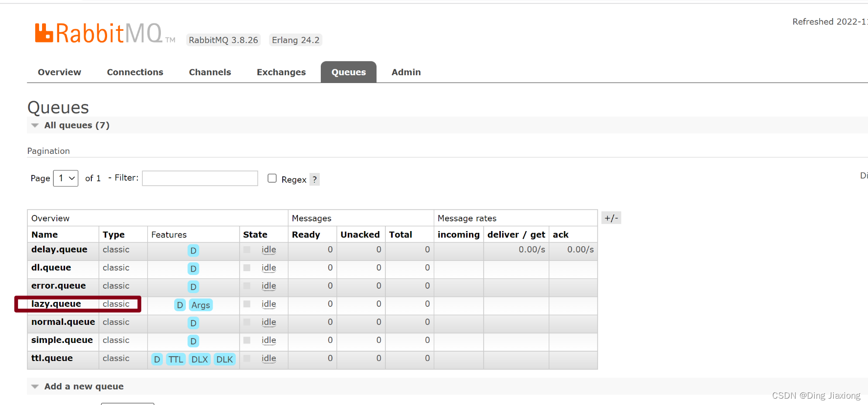Sort by the incoming rate column
868x405 pixels.
[459, 234]
